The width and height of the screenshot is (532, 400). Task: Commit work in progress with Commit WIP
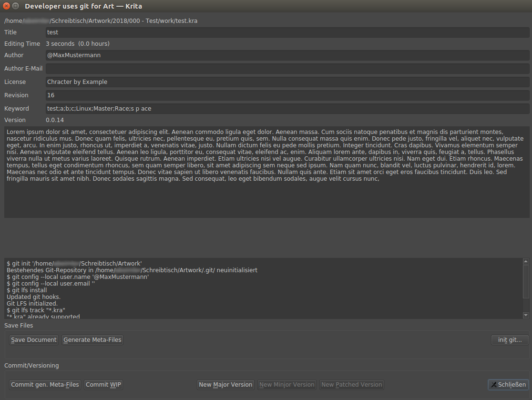tap(103, 384)
